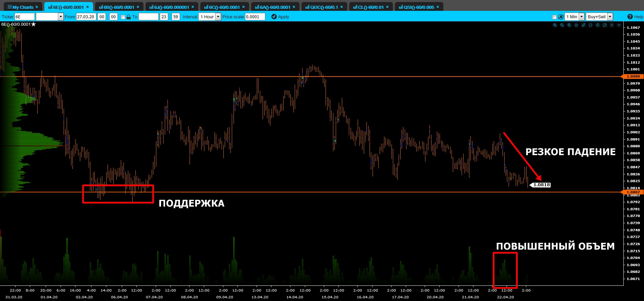
Task: Click the orange 1.0807 price level marker
Action: click(632, 192)
